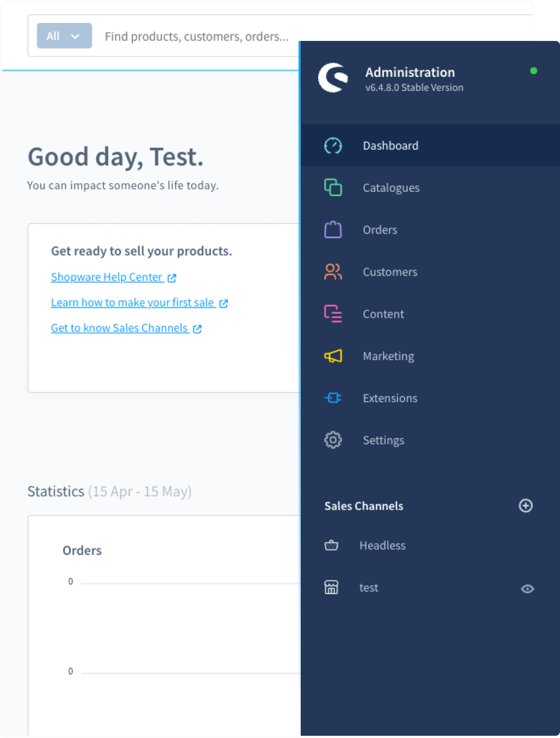Open the All search filter dropdown
Image resolution: width=560 pixels, height=738 pixels.
[64, 36]
